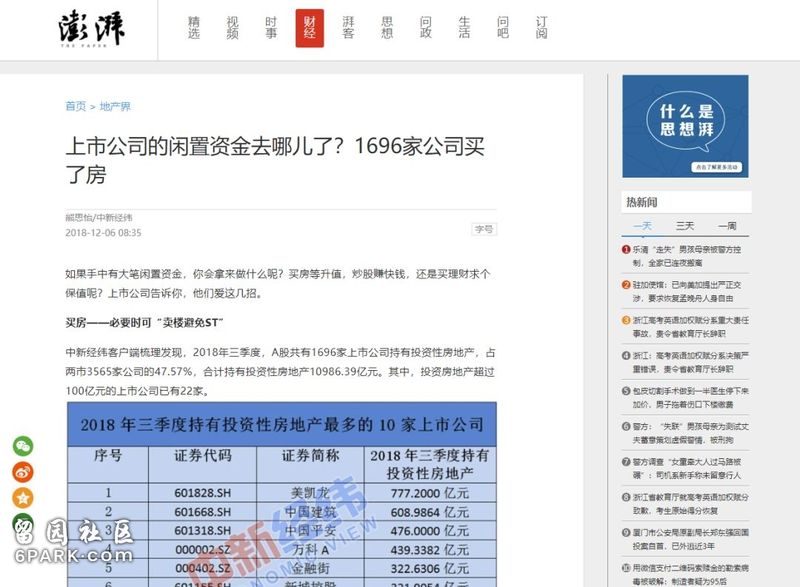Click the value 476.0000 亿元

430,531
